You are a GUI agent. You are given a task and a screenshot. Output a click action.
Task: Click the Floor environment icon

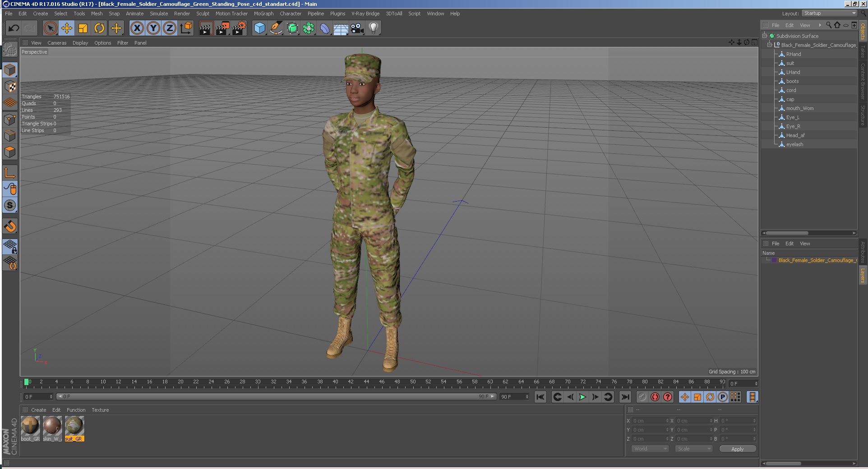(x=341, y=28)
